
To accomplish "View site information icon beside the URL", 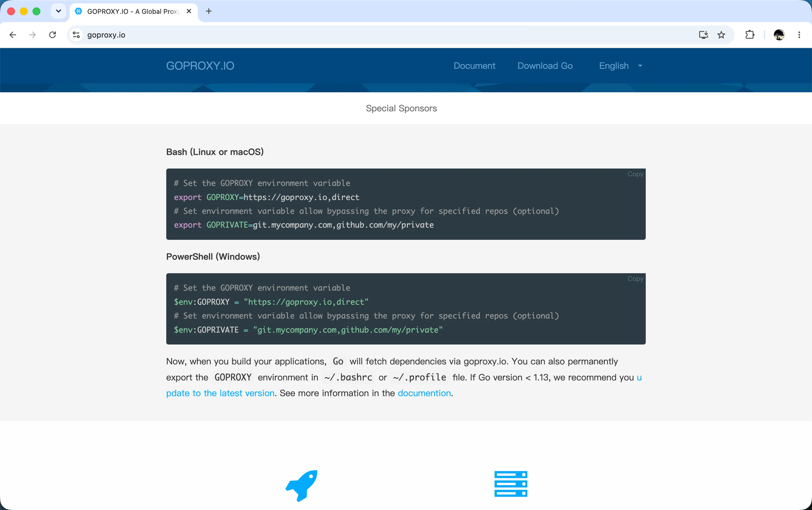I will pyautogui.click(x=77, y=35).
